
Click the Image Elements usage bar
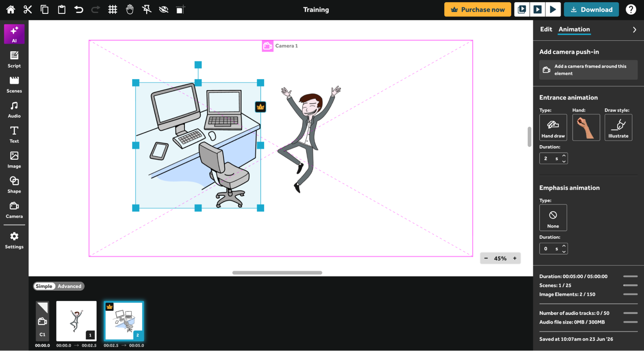630,294
